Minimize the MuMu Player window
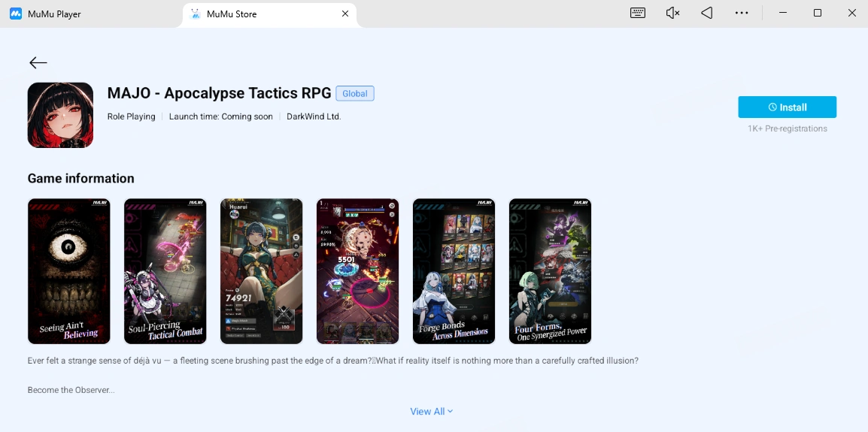 [783, 14]
